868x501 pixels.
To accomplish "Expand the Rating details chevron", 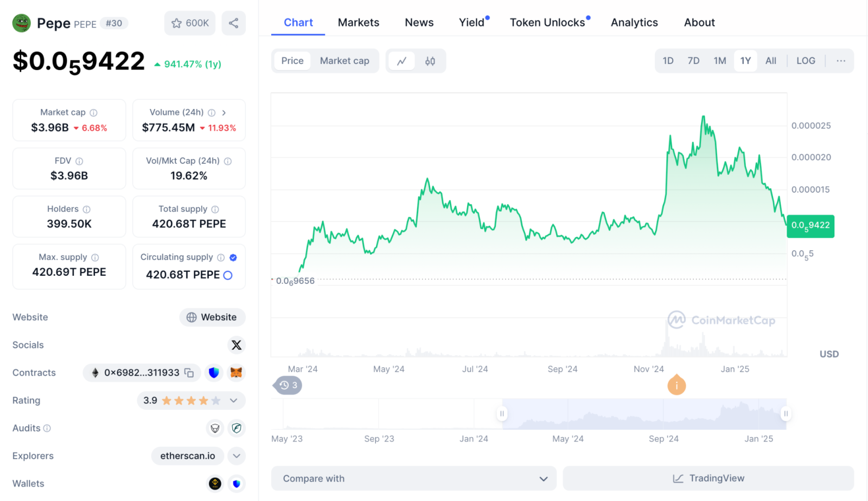I will [234, 401].
